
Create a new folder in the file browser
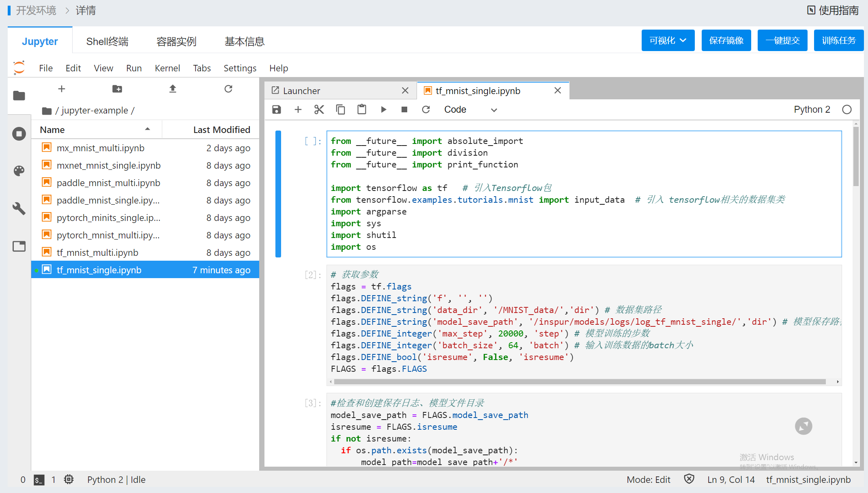[117, 89]
